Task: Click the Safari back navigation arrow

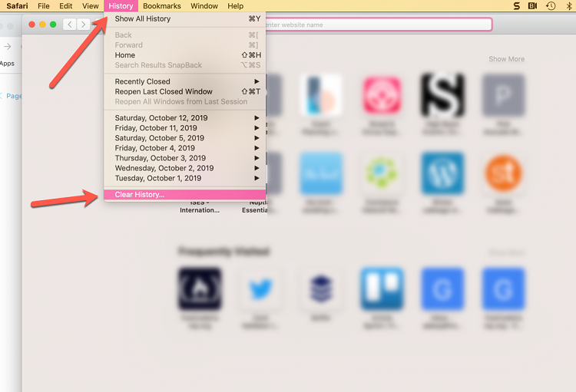Action: click(70, 25)
